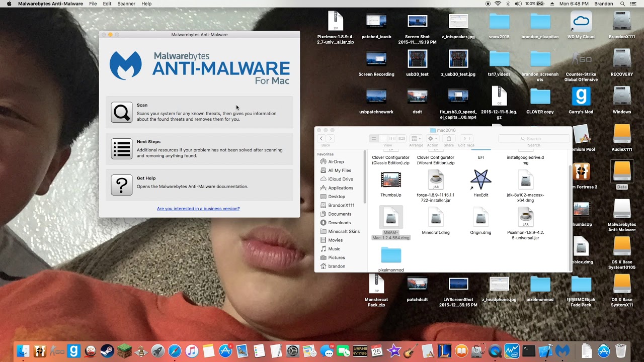Click the Next Steps title
Screen dimensions: 644x362
point(148,142)
